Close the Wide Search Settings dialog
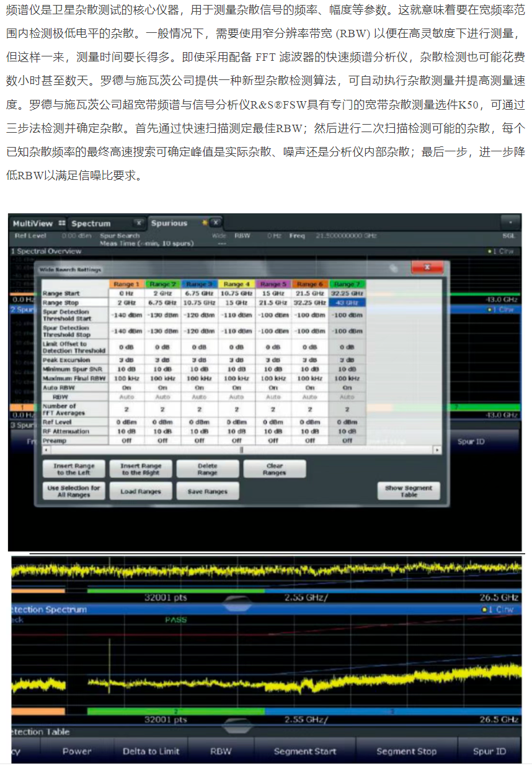The image size is (532, 766). [427, 267]
